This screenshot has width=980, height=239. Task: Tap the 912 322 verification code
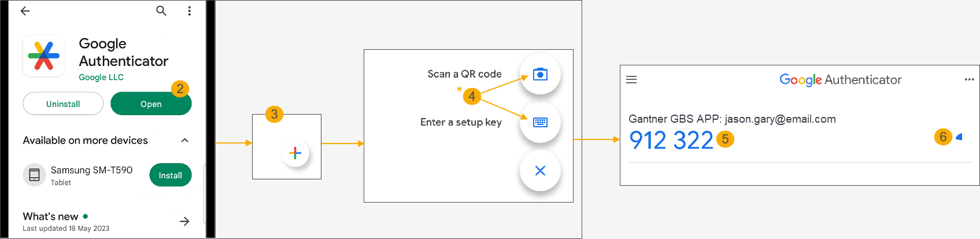671,141
